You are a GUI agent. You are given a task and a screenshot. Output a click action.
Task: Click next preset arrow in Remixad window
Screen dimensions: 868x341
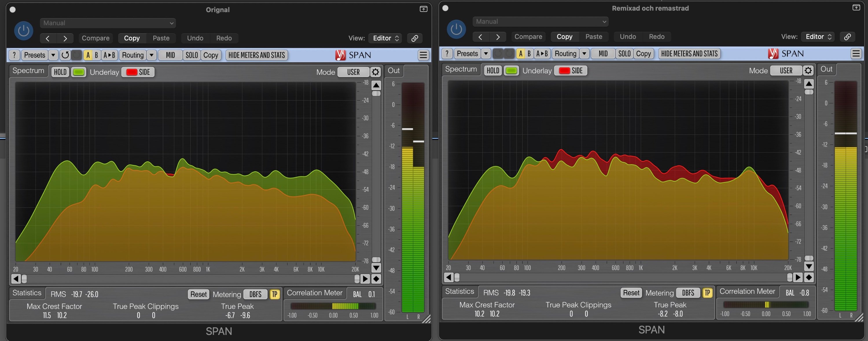(x=498, y=37)
